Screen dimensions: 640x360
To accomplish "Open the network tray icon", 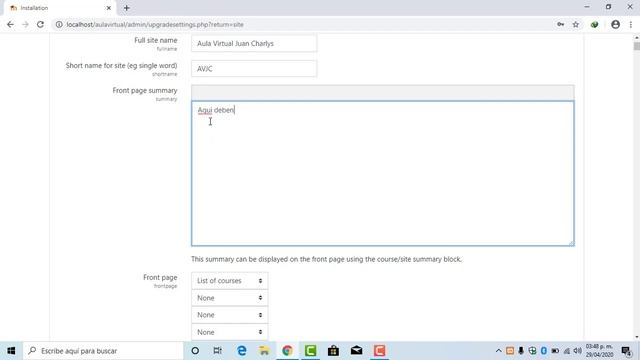I will [x=567, y=351].
